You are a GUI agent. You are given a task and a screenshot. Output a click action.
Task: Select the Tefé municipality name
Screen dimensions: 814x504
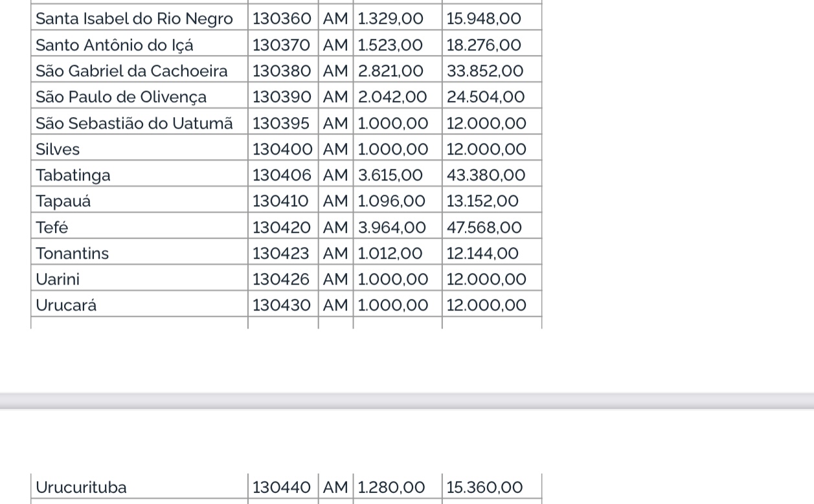coord(52,227)
